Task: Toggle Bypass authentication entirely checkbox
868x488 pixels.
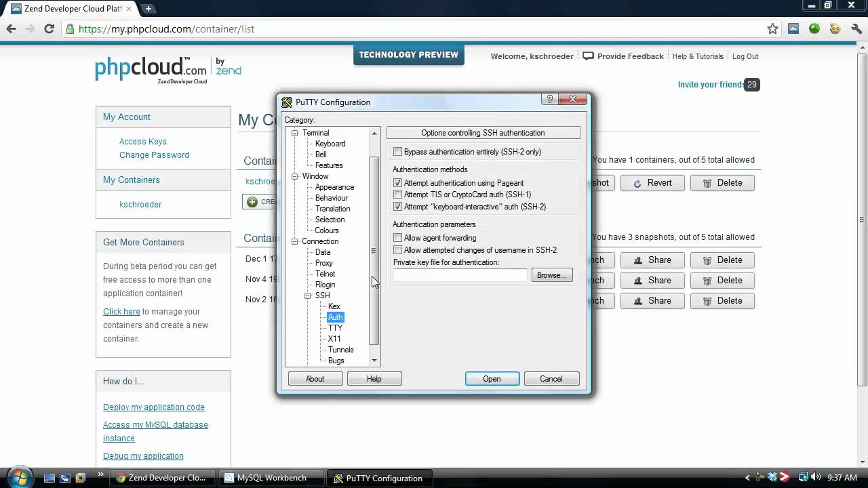Action: [397, 152]
